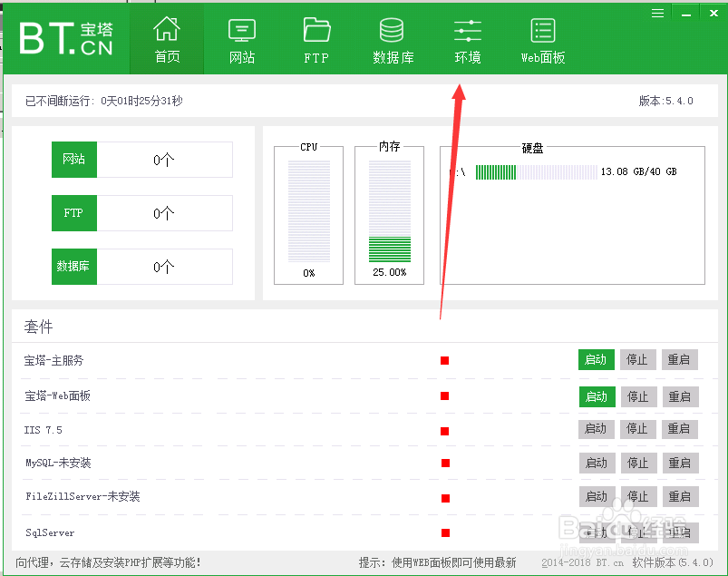Viewport: 728px width, 576px height.
Task: Click the 提示 status bar tip text
Action: pos(437,563)
